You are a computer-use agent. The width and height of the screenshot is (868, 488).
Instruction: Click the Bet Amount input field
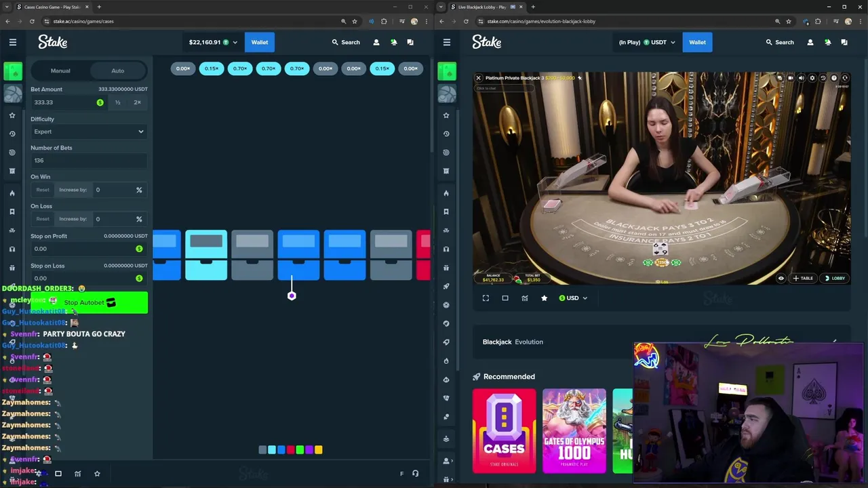pos(68,102)
